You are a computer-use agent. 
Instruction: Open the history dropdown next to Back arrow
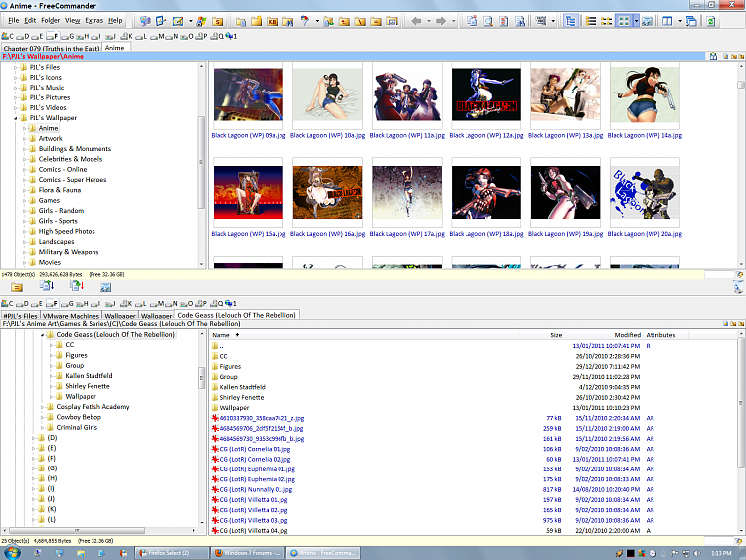click(x=428, y=21)
